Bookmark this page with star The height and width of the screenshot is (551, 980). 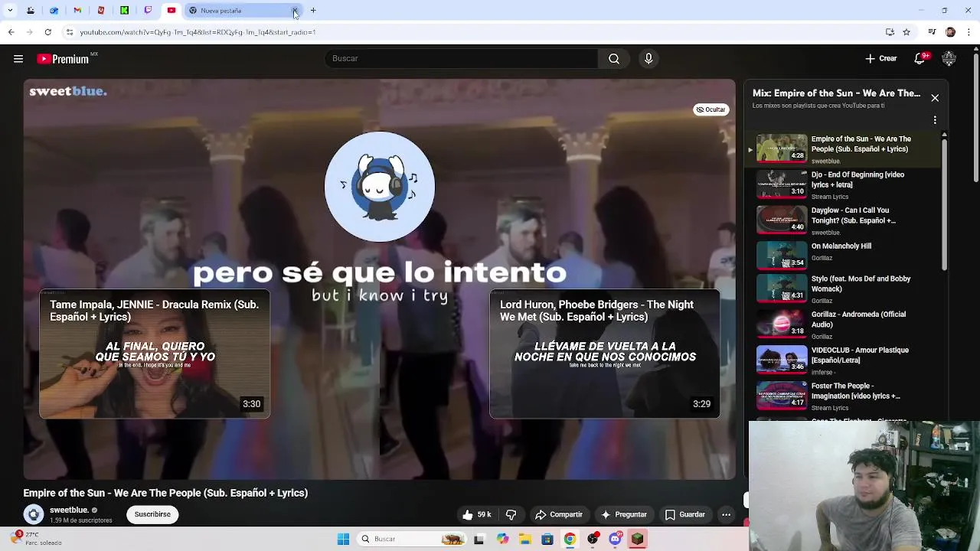(906, 32)
